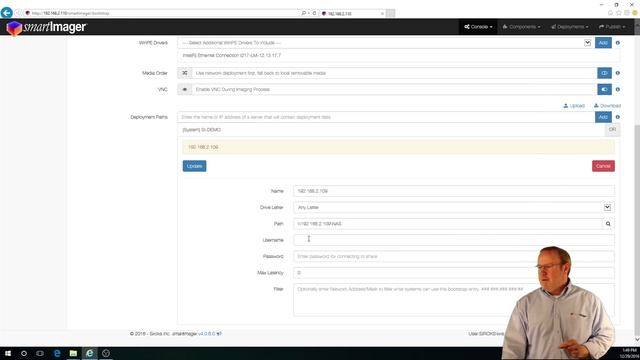
Task: Open a new browser tab
Action: tap(391, 13)
